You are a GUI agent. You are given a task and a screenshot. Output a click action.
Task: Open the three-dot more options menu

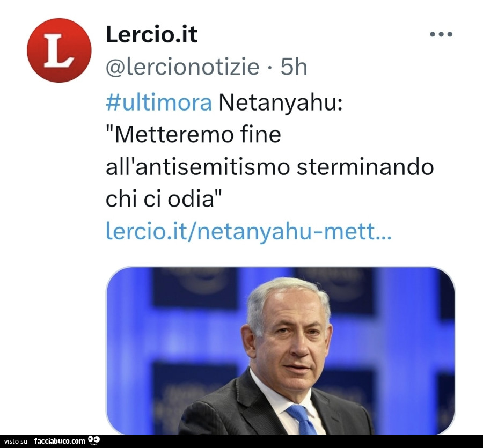pyautogui.click(x=441, y=34)
